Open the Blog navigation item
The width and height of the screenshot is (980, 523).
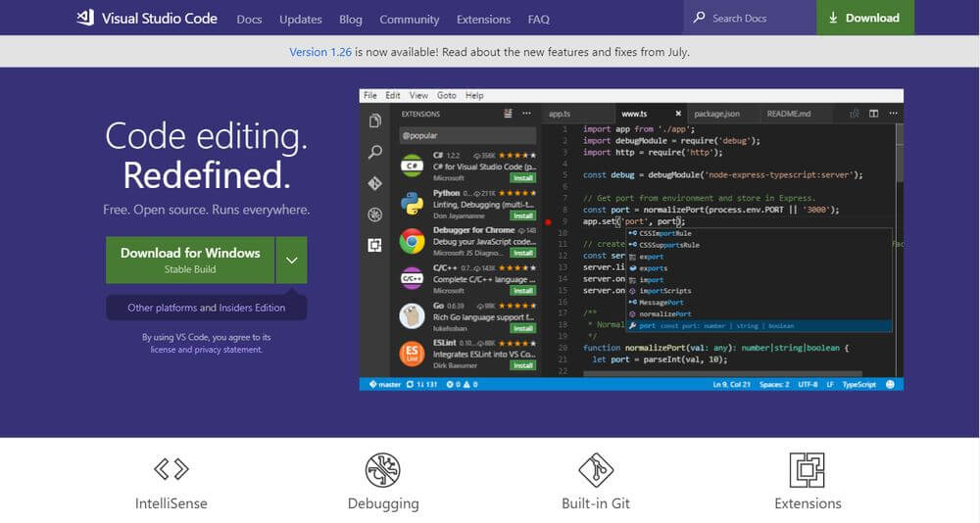pyautogui.click(x=351, y=20)
